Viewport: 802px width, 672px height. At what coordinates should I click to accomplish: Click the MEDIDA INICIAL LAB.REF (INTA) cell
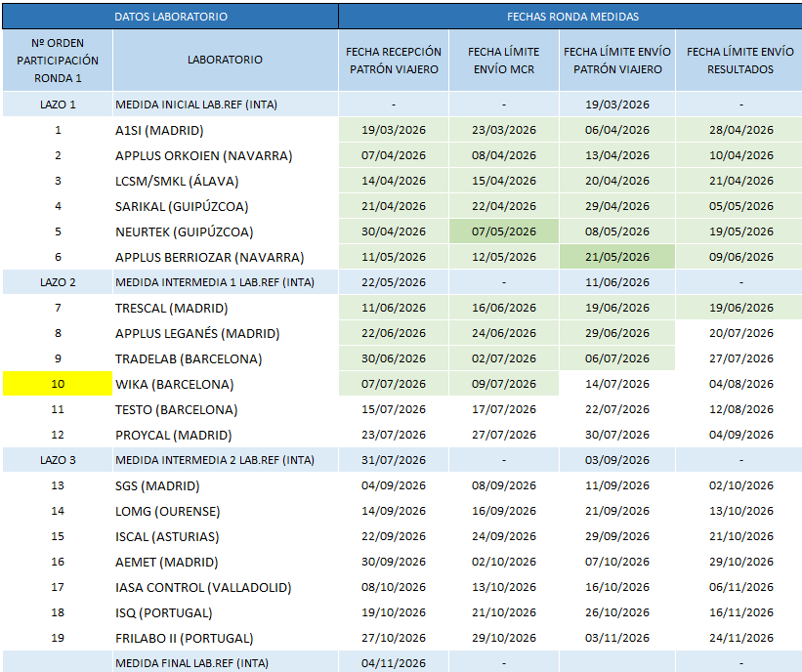click(225, 105)
